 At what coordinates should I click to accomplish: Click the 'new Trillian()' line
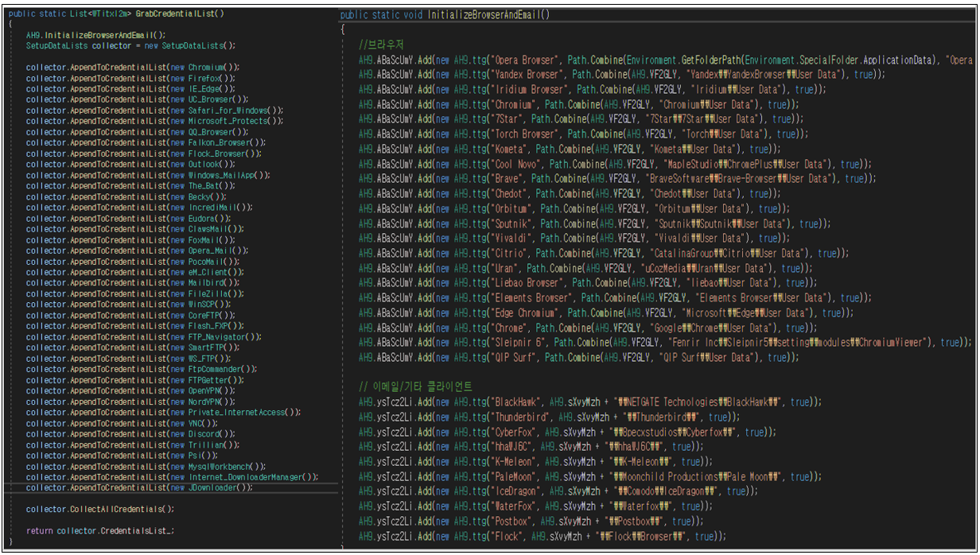[133, 444]
